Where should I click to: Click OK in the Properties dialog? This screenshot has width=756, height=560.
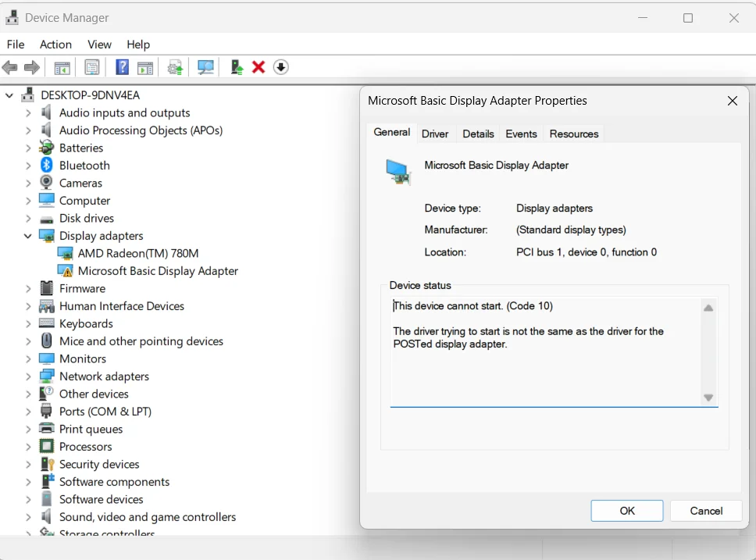(627, 511)
